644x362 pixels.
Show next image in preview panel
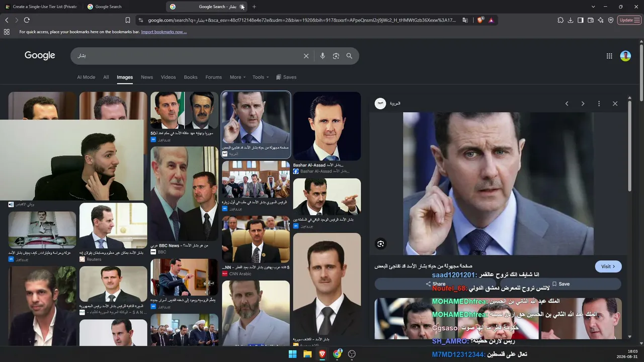583,104
